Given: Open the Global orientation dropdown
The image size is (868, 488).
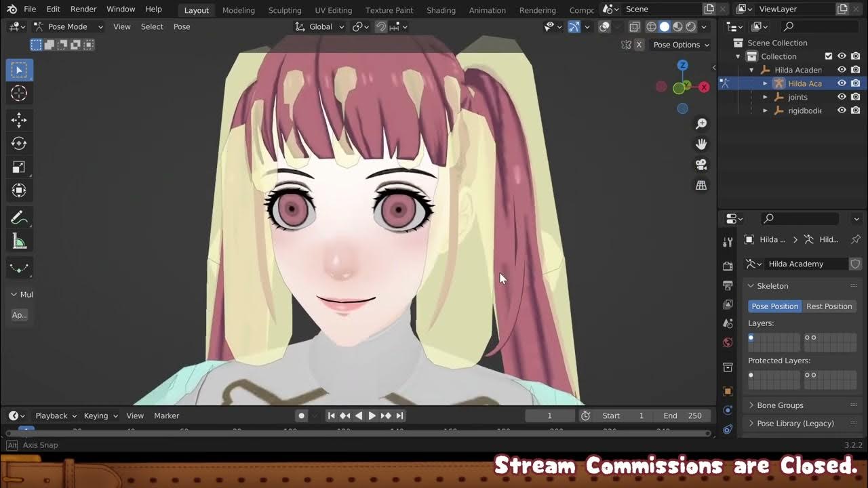Looking at the screenshot, I should pyautogui.click(x=320, y=26).
